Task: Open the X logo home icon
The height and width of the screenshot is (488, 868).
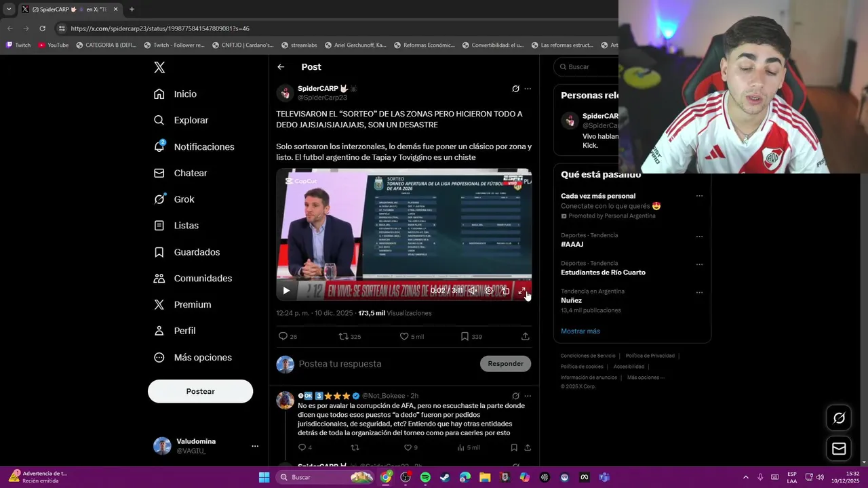Action: pyautogui.click(x=159, y=67)
